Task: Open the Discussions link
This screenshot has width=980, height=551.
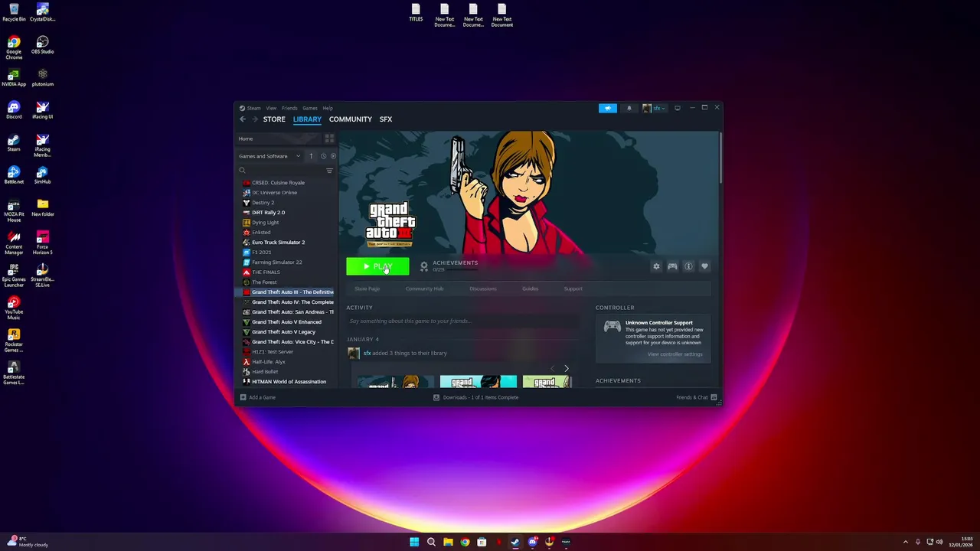Action: (x=483, y=289)
